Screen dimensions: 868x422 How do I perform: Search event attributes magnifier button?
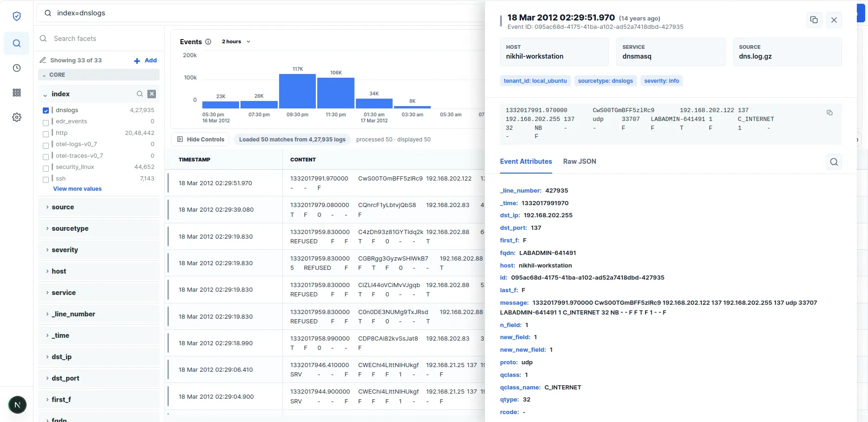(x=834, y=162)
